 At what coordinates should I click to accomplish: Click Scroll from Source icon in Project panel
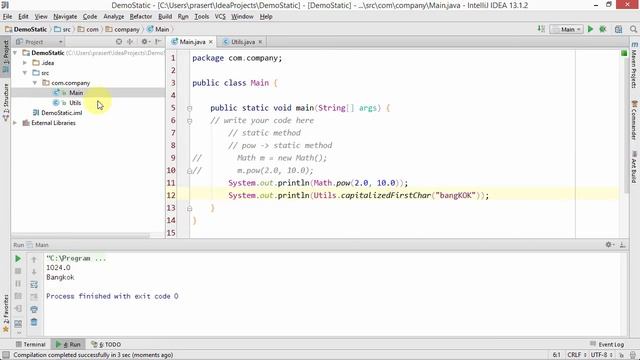click(119, 42)
